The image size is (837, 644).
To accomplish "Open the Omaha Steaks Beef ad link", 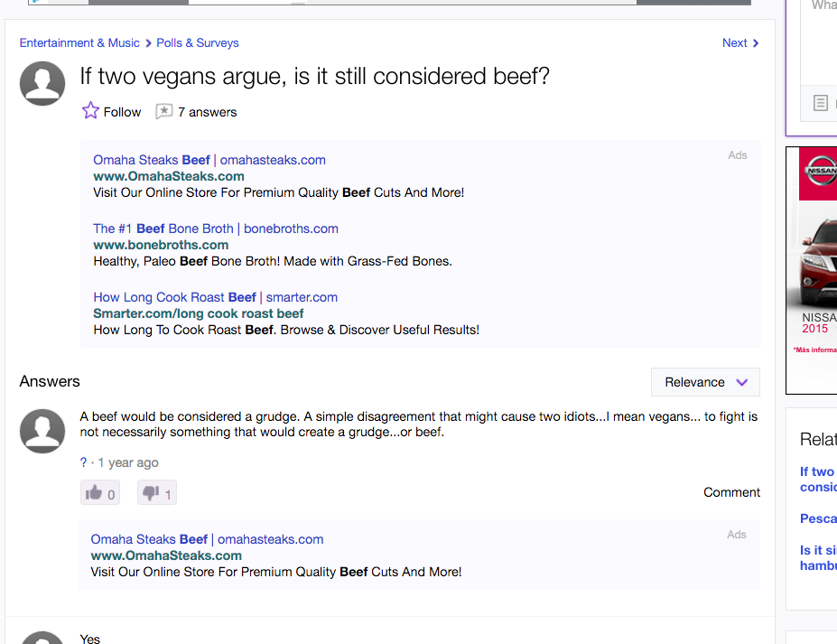I will click(209, 160).
